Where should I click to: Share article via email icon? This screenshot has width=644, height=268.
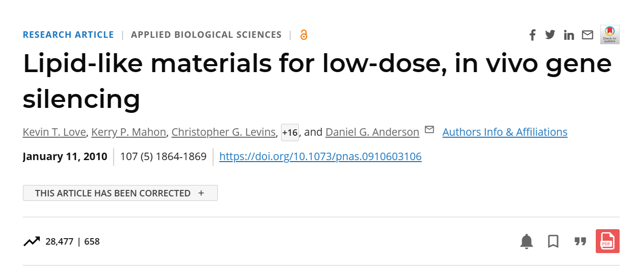[x=588, y=35]
